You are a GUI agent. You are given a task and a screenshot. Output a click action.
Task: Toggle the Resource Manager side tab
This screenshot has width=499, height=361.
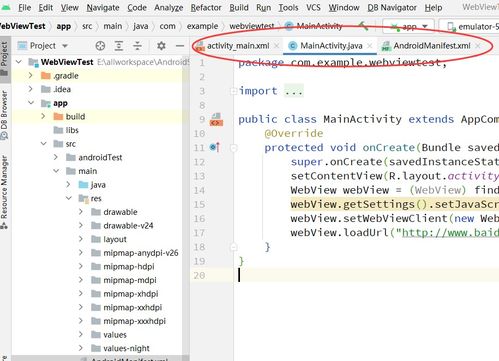pyautogui.click(x=4, y=192)
